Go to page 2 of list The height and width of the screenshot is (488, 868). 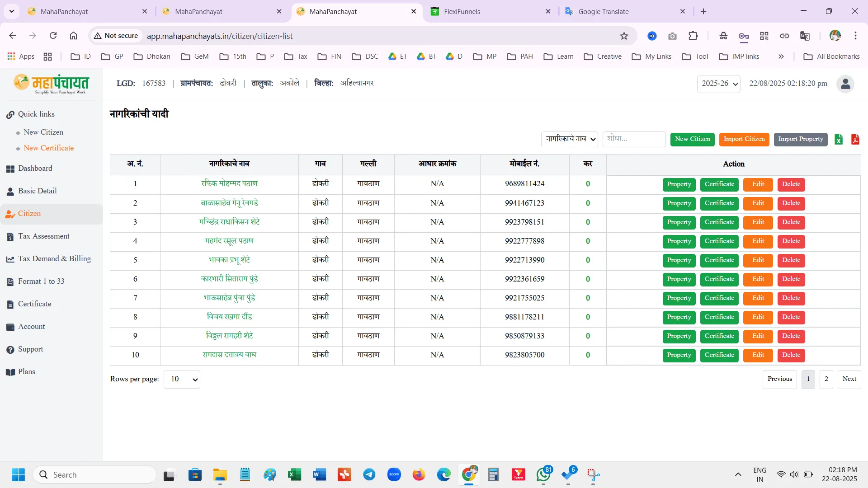826,379
